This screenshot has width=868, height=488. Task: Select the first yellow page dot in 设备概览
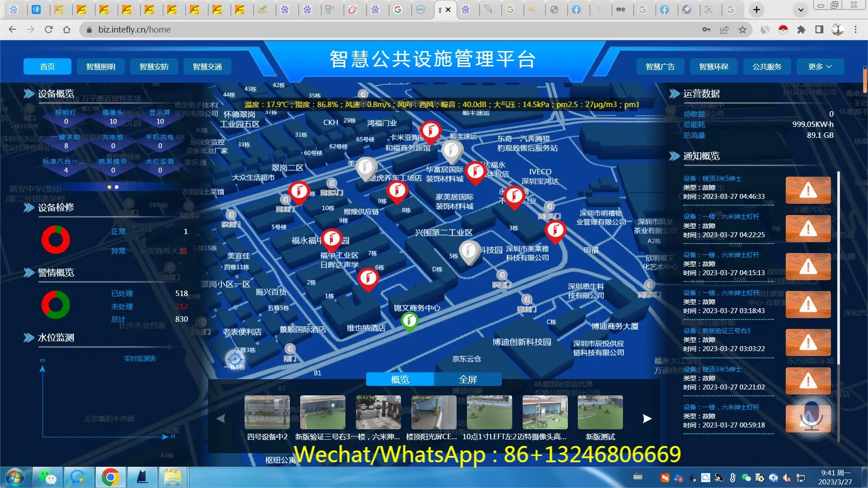tap(109, 187)
